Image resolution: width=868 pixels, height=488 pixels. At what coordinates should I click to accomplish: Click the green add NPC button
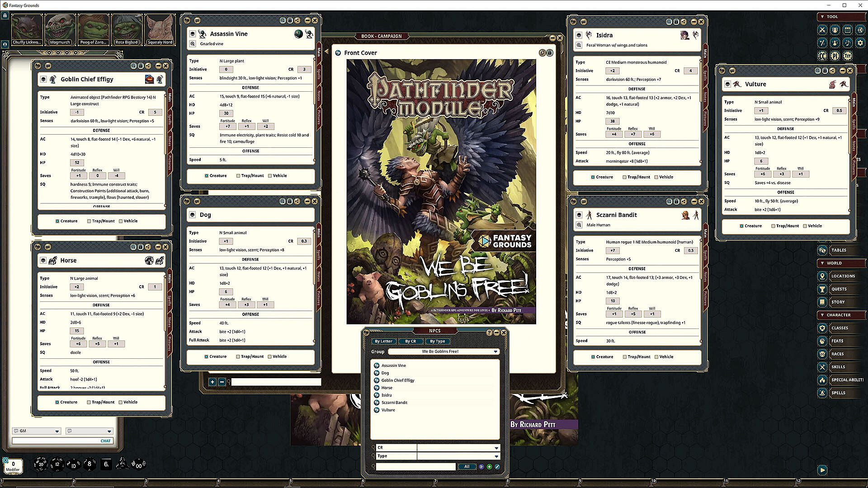489,467
